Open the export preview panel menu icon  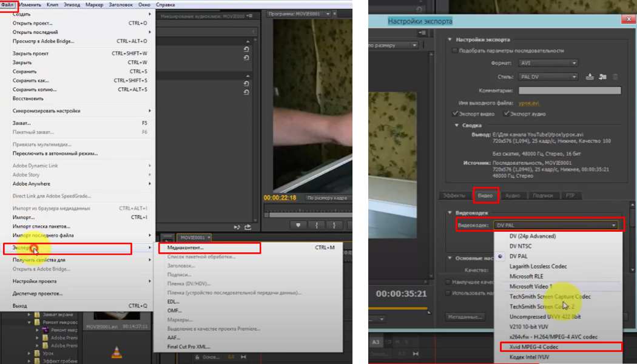point(422,33)
